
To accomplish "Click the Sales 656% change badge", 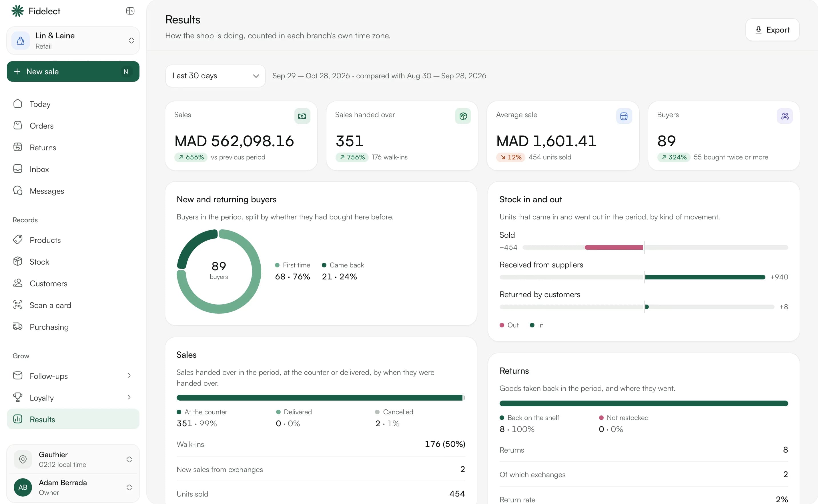I will (x=191, y=157).
